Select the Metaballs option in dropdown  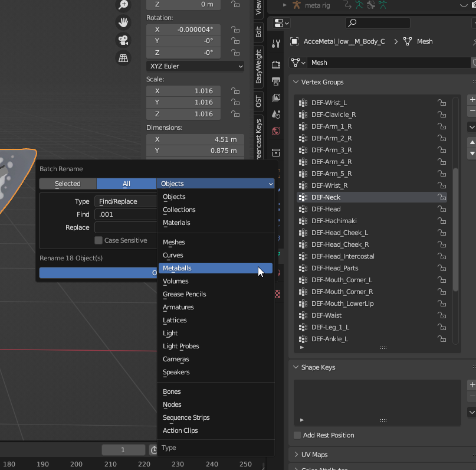[x=215, y=268]
